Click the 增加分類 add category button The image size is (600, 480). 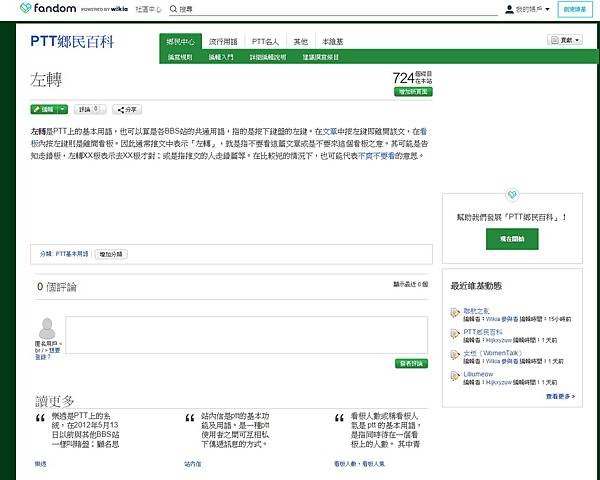click(111, 254)
